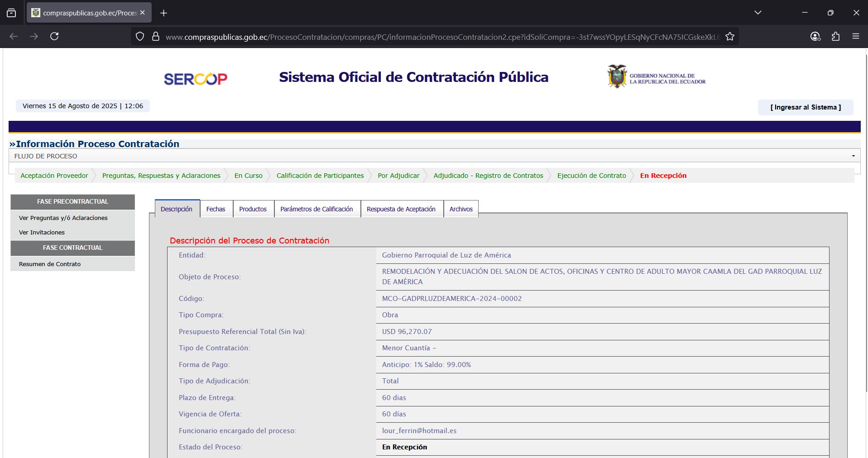Open the Firefox hamburger application menu

(x=855, y=37)
